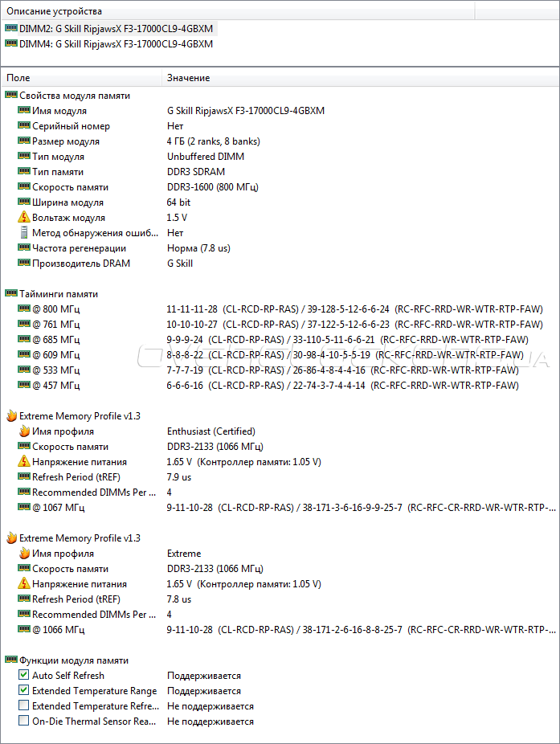Toggle the 'Extended Temperature Range' checkbox
560x744 pixels.
click(x=24, y=689)
